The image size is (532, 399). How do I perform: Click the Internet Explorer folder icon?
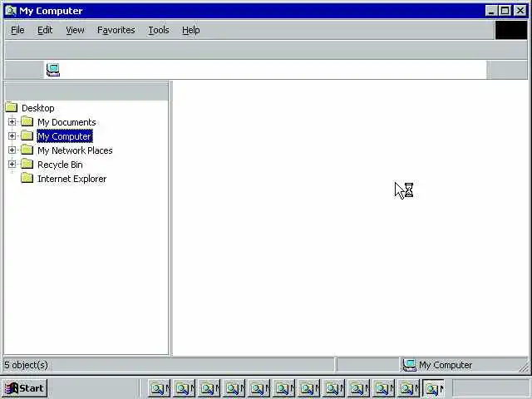click(x=27, y=178)
